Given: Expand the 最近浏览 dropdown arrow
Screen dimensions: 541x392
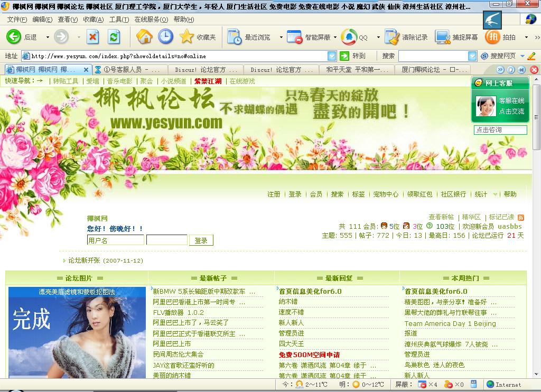Looking at the screenshot, I should click(x=281, y=37).
